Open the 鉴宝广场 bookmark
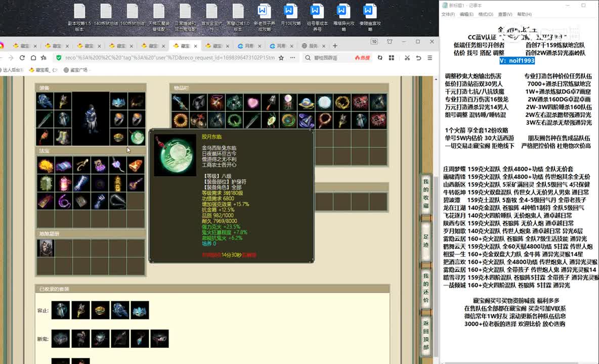 76,70
